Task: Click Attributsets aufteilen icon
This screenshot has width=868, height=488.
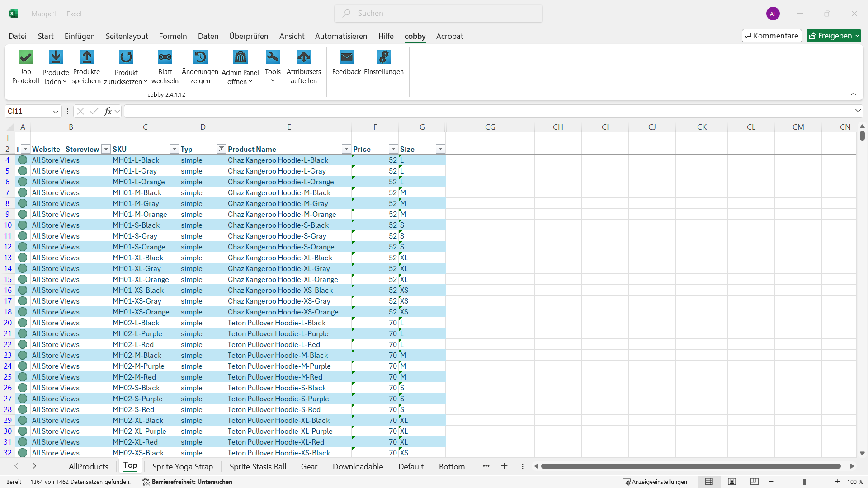Action: click(304, 57)
